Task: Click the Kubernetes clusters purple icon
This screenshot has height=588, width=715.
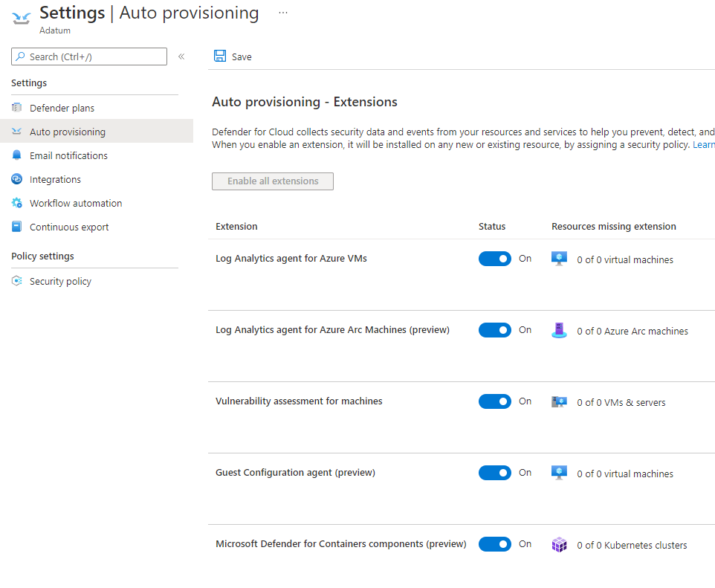Action: tap(559, 545)
